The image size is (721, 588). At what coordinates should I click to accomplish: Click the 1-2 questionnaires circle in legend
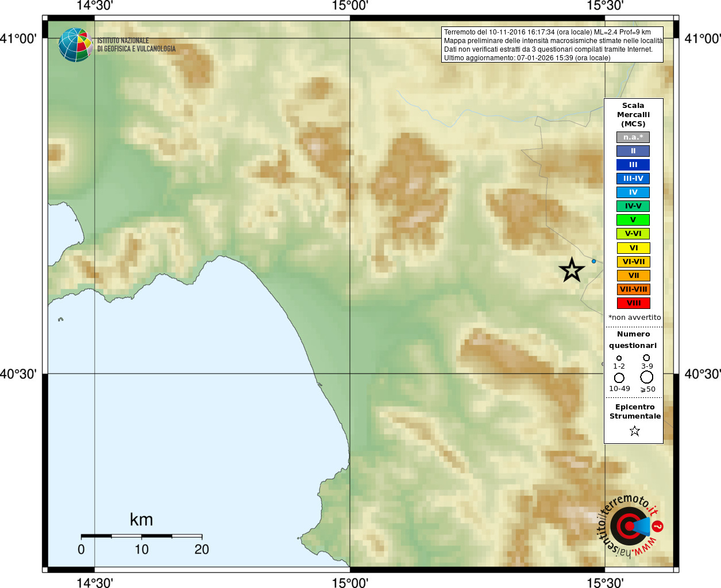click(x=619, y=358)
